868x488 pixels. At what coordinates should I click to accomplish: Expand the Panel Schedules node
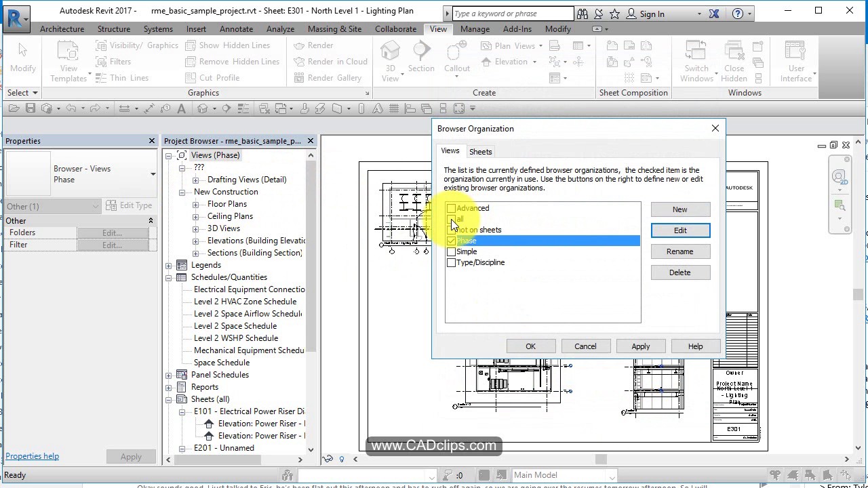[169, 375]
